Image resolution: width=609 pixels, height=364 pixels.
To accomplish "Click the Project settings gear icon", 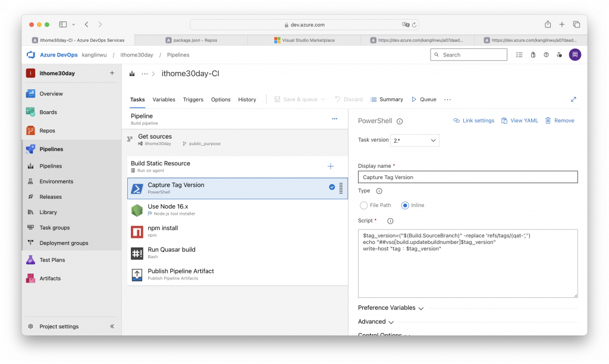I will point(31,327).
